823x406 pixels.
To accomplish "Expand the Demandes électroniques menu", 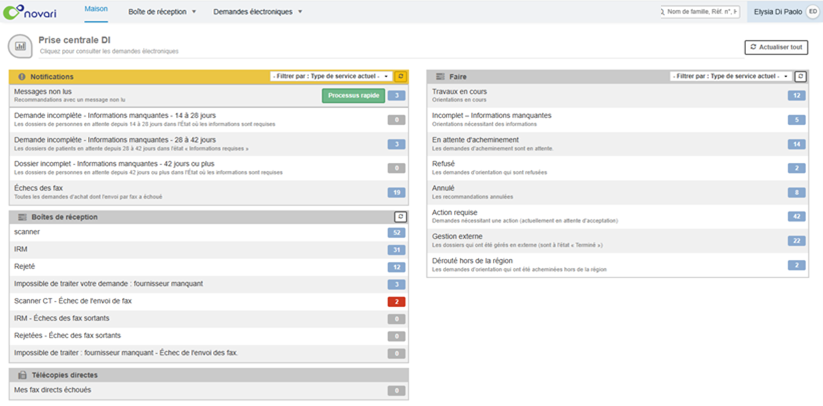I will click(258, 12).
